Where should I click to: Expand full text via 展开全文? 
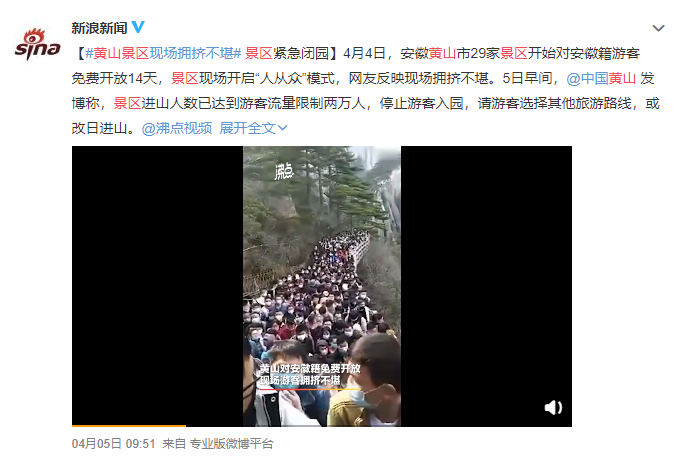(247, 128)
